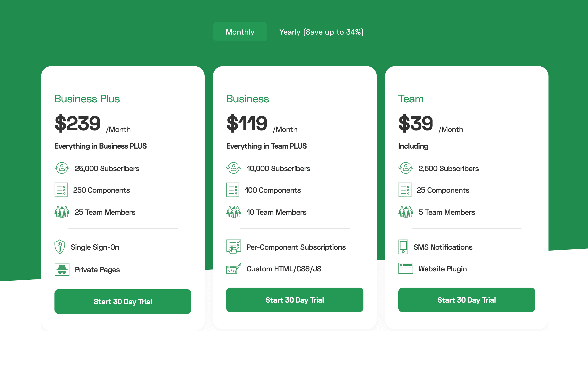The image size is (588, 365).
Task: Click the 10 Team Members group icon
Action: pyautogui.click(x=233, y=212)
